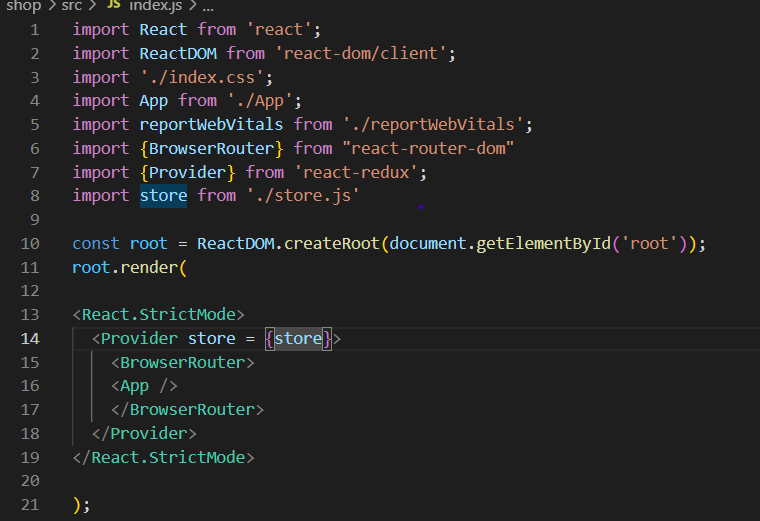Click 'document' on line 10

[x=428, y=243]
